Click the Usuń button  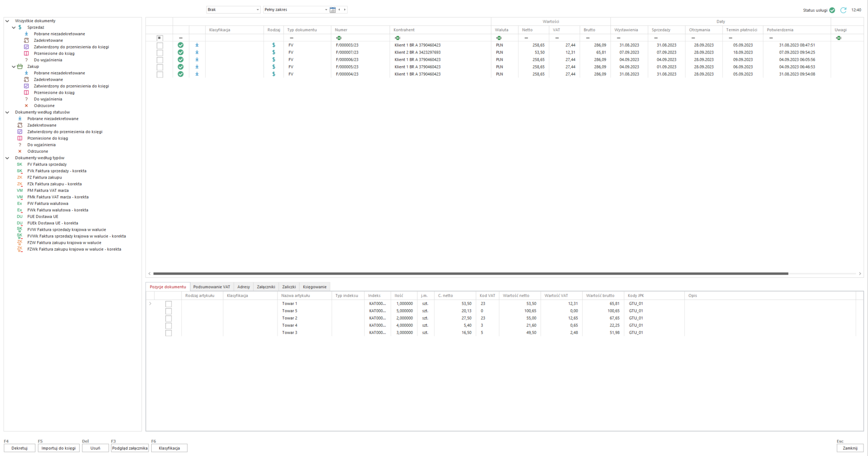95,448
